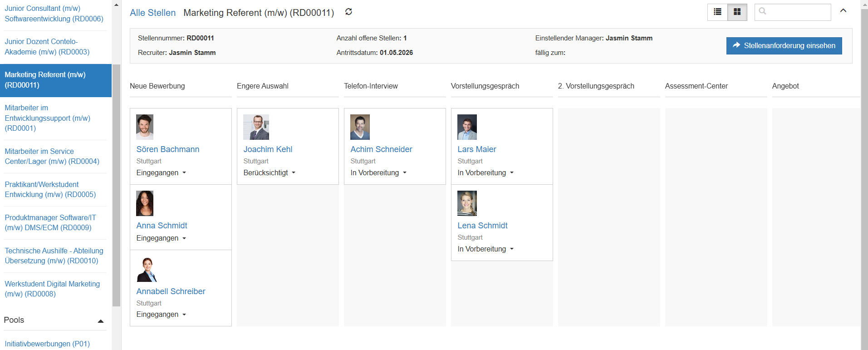Open the Achim Schneider candidate link
The image size is (868, 350).
tap(381, 149)
